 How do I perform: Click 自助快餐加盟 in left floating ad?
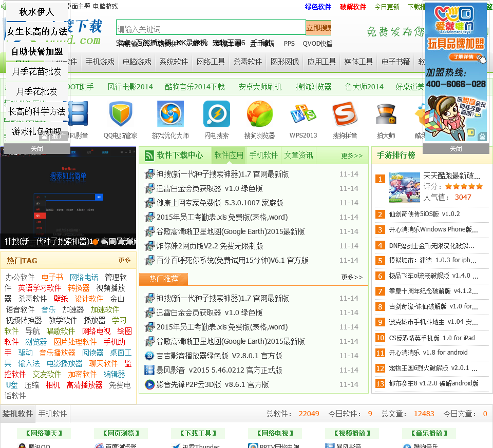coord(37,51)
